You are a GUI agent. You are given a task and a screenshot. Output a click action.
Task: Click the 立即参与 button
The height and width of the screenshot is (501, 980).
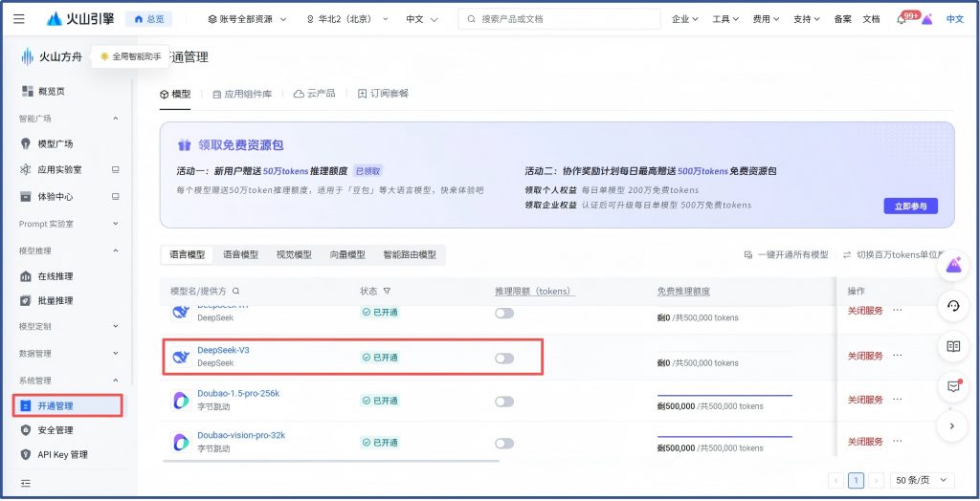click(910, 206)
